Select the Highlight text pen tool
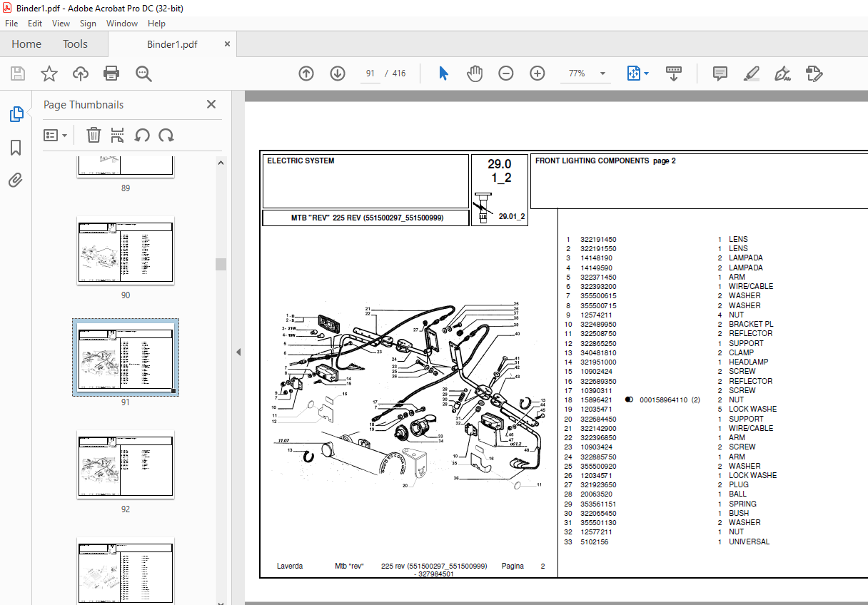 point(751,73)
